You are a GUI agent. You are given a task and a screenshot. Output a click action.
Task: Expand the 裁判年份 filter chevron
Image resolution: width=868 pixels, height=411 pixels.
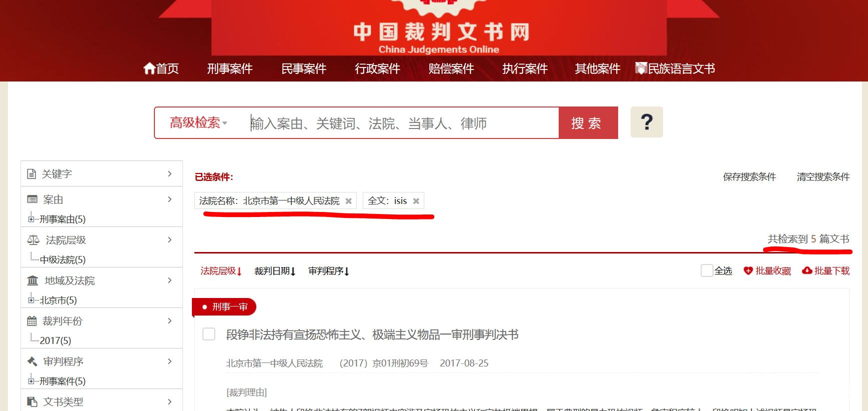[x=170, y=321]
